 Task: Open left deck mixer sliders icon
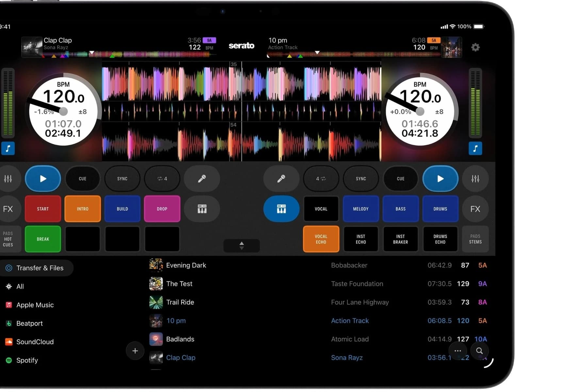point(8,179)
